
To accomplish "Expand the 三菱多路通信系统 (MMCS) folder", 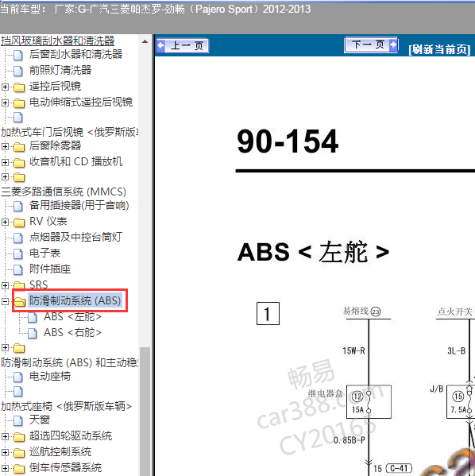I will pyautogui.click(x=5, y=176).
